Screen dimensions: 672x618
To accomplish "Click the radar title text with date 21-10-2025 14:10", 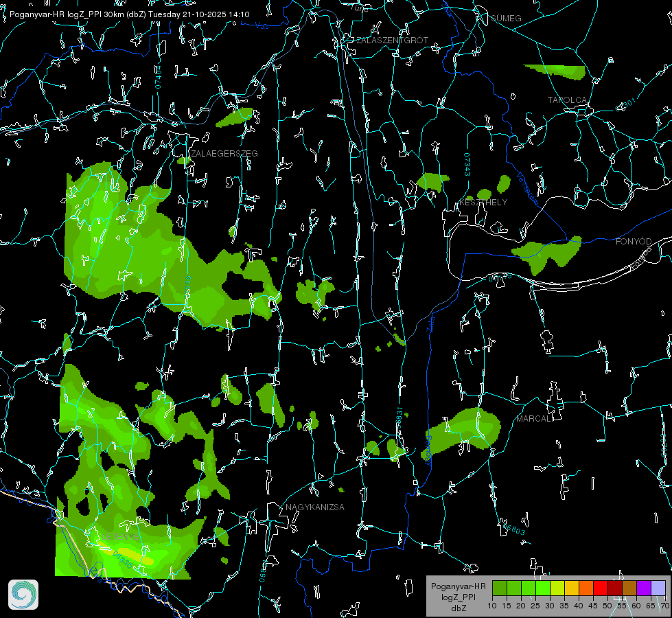I will click(x=129, y=14).
